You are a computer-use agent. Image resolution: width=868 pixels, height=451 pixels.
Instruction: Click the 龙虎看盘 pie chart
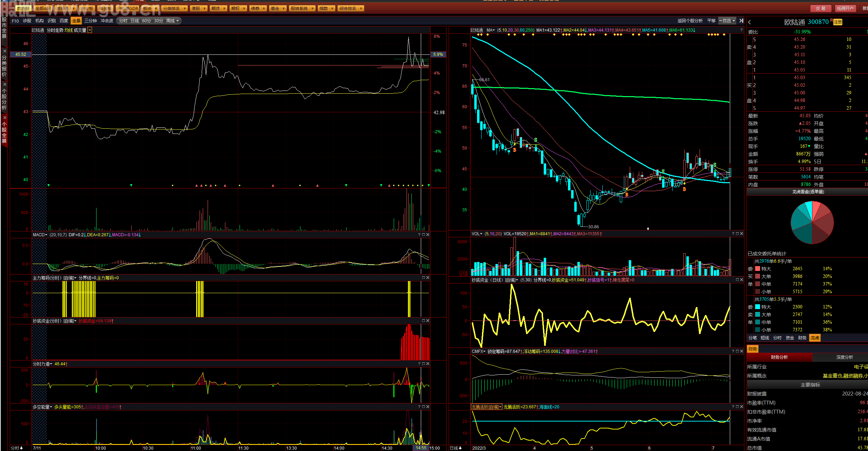point(812,223)
